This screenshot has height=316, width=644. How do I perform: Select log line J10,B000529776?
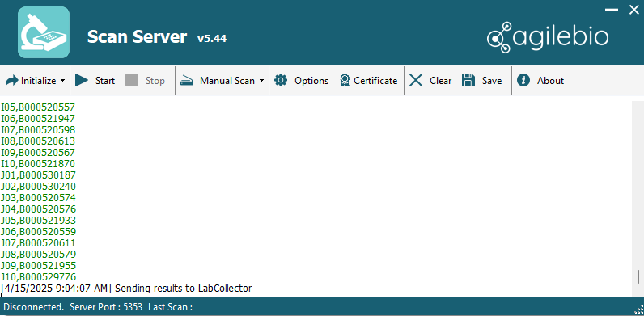pyautogui.click(x=38, y=276)
